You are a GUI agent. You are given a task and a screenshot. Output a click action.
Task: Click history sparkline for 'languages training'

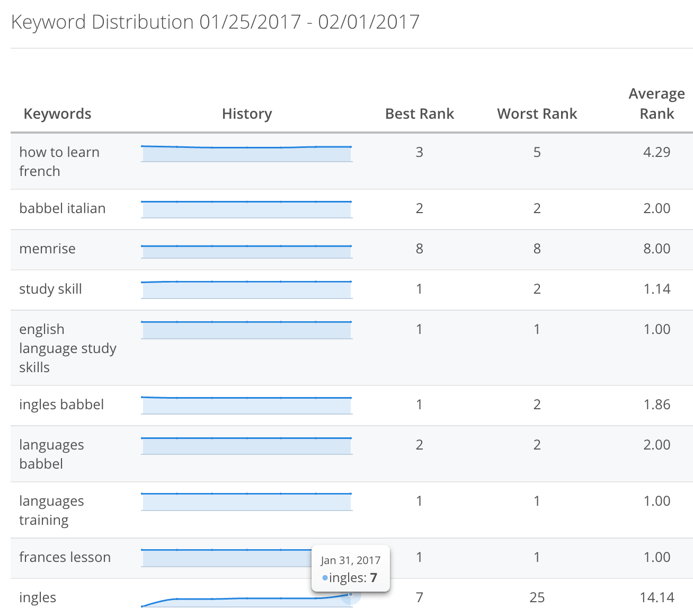click(246, 501)
